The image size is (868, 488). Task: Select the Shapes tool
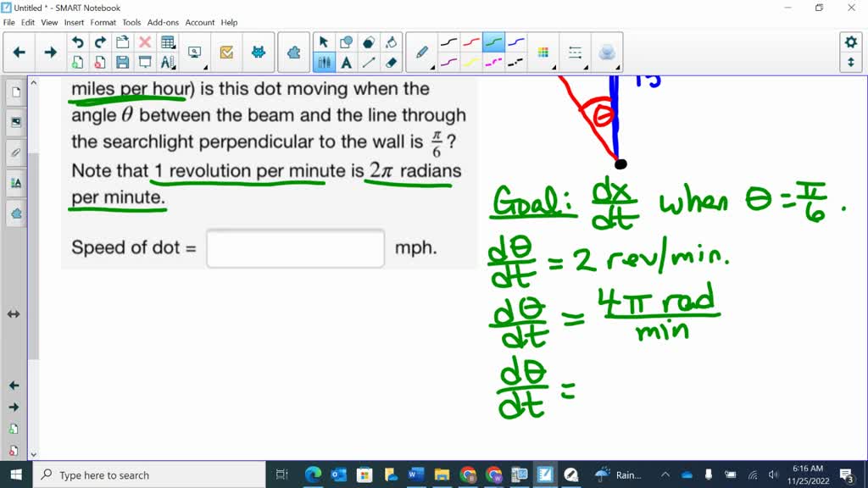coord(347,41)
